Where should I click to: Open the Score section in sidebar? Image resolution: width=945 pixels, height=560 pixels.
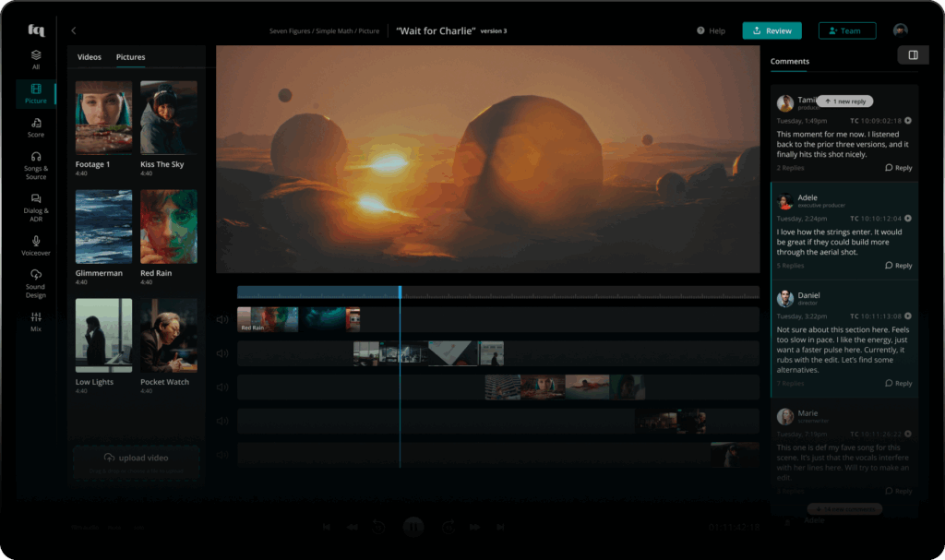(36, 127)
